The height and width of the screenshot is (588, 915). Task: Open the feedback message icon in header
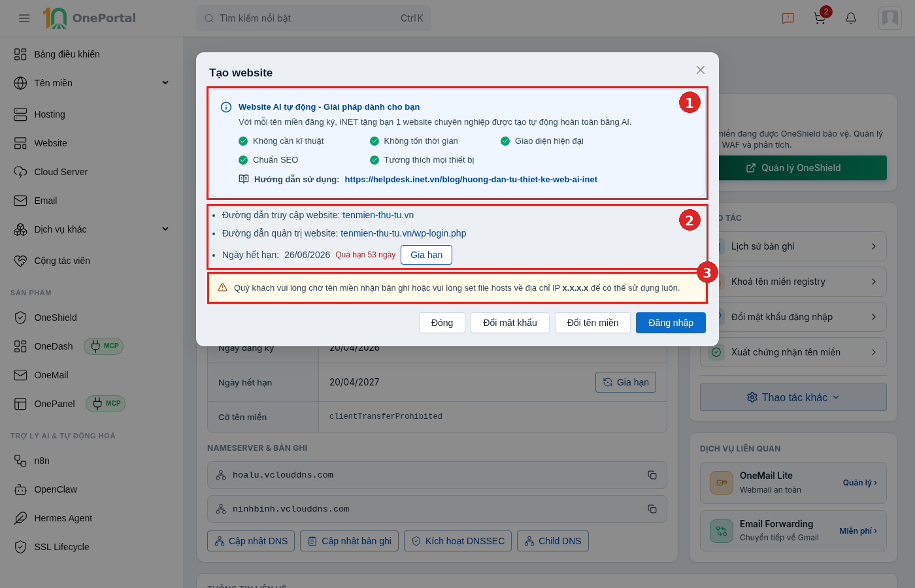(788, 18)
